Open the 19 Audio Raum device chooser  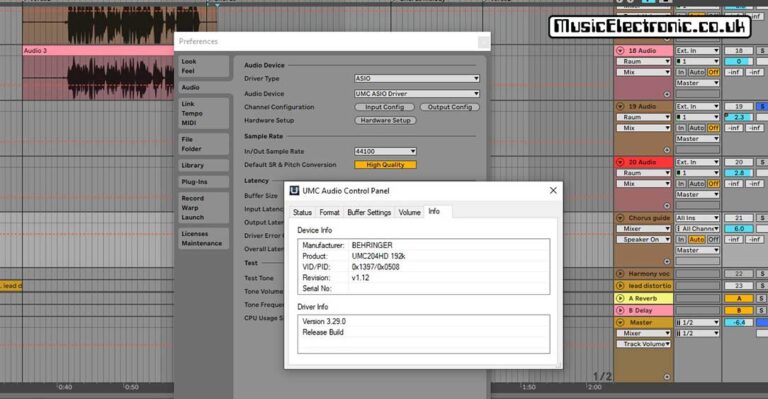click(x=643, y=117)
